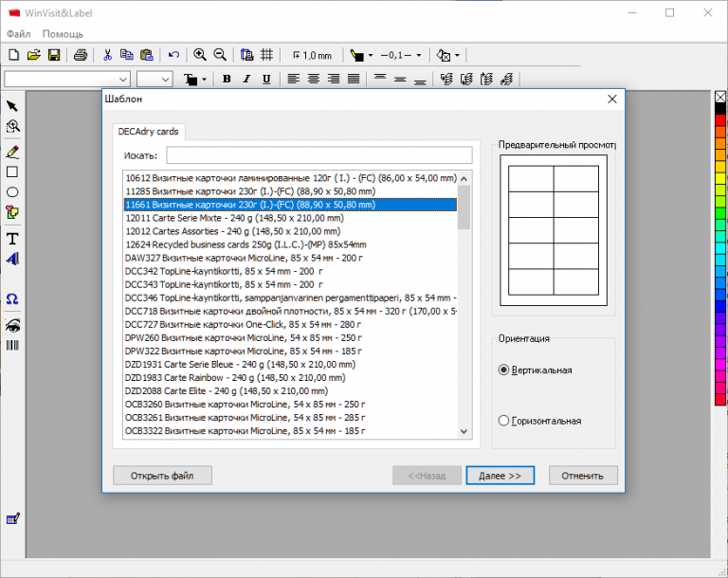The height and width of the screenshot is (578, 728).
Task: Switch to the DECAdry cards tab
Action: pos(147,132)
